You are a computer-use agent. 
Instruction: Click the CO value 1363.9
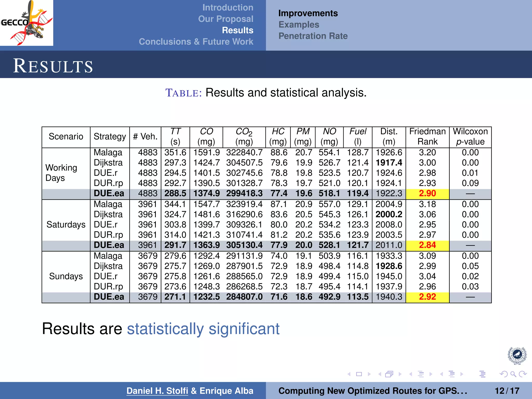pos(207,245)
